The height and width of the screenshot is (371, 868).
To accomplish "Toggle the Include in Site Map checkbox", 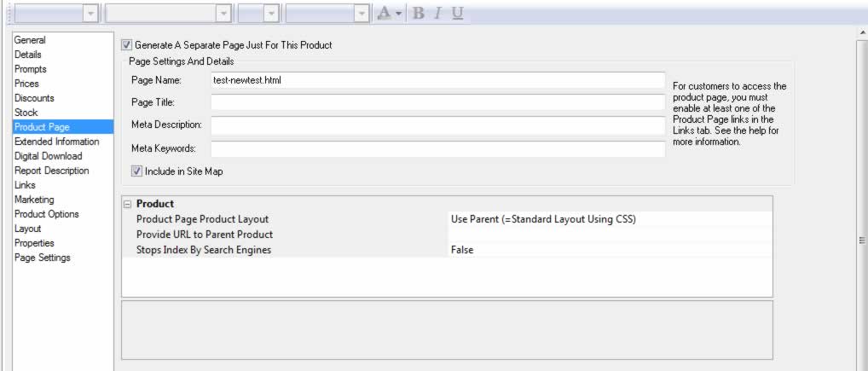I will (x=136, y=171).
